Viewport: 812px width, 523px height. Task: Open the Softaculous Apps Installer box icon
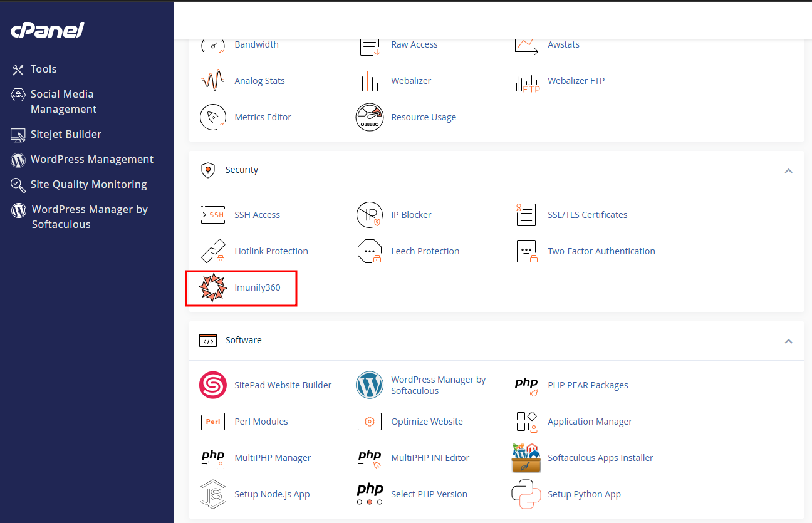526,458
